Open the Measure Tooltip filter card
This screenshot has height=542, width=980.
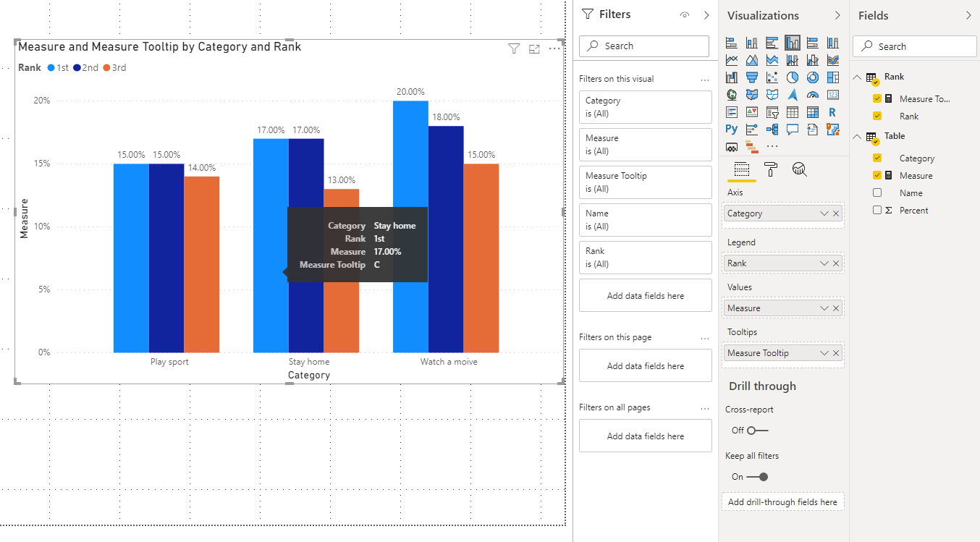tap(646, 182)
